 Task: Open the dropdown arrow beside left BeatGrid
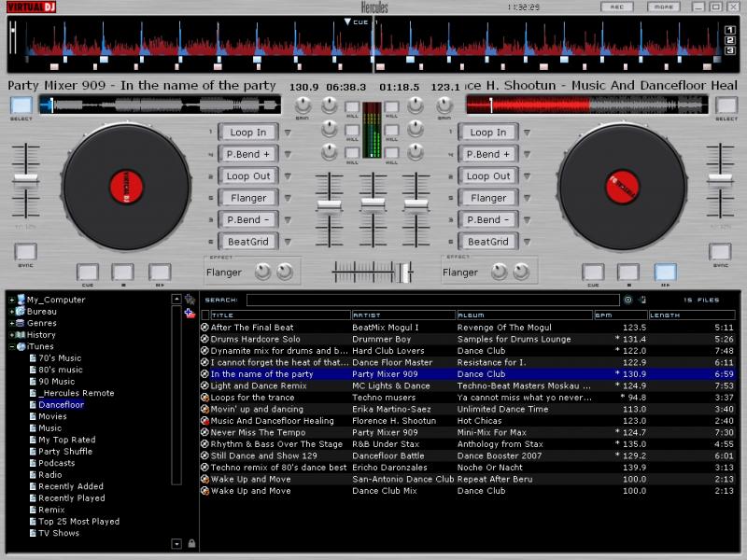click(288, 242)
